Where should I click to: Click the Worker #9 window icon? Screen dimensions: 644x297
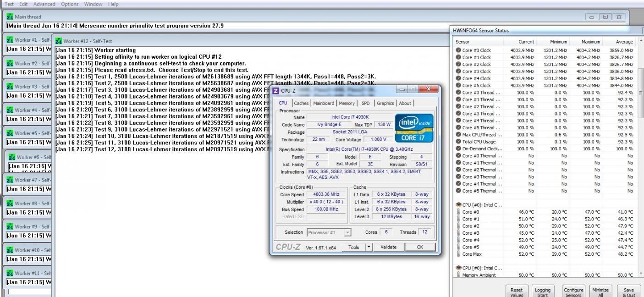click(x=10, y=226)
